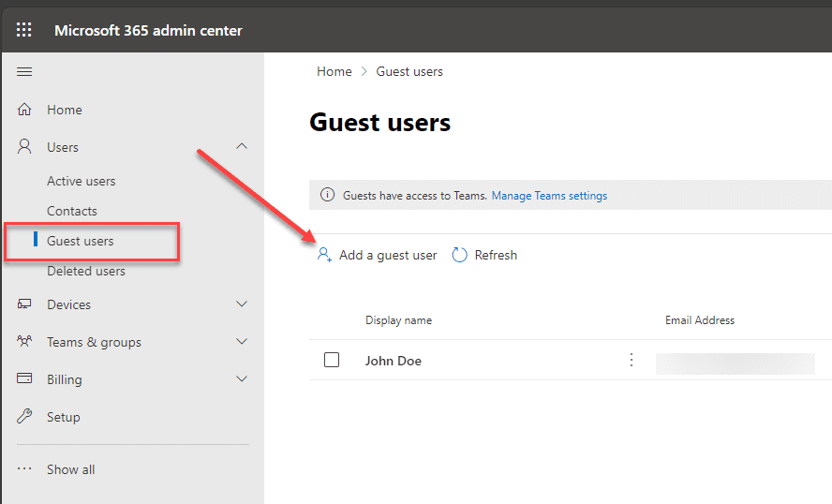This screenshot has height=504, width=832.
Task: Click the Teams & groups people icon
Action: point(24,341)
